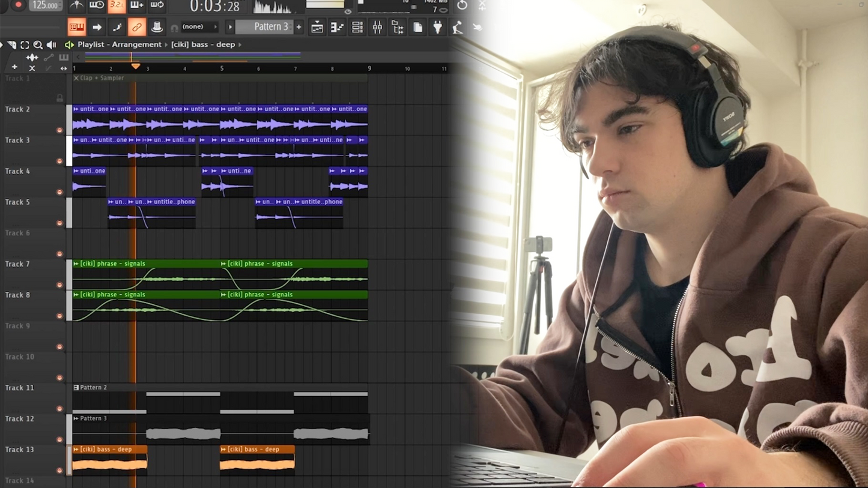Open the Channel rack icon
The image size is (868, 488).
tap(357, 27)
